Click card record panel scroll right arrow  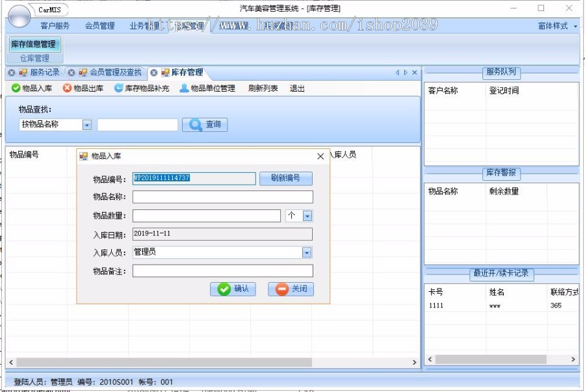[573, 359]
